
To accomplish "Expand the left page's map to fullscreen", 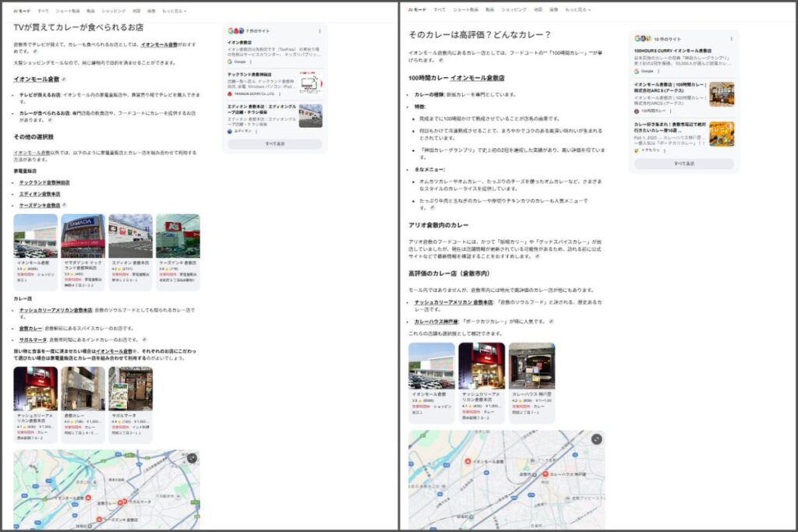I will click(192, 458).
